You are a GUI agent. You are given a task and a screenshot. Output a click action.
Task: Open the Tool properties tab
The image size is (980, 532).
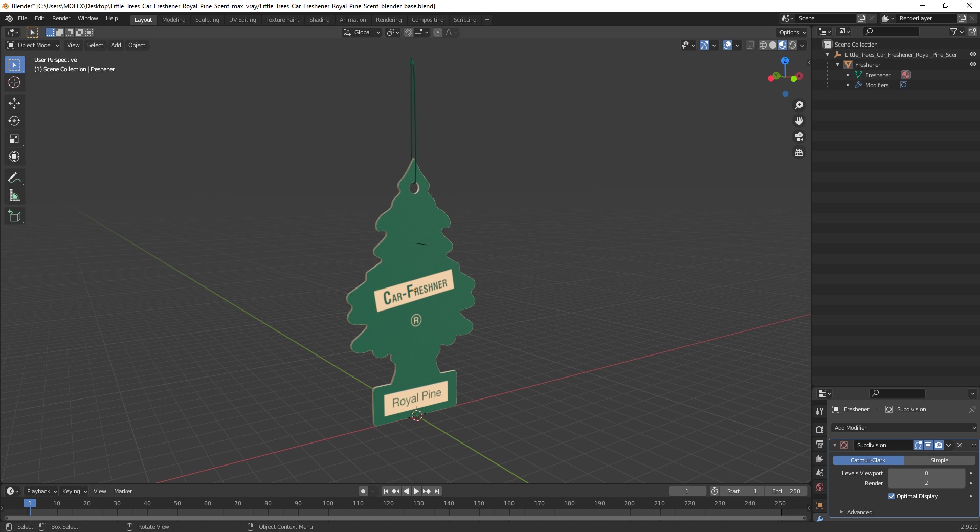tap(820, 411)
